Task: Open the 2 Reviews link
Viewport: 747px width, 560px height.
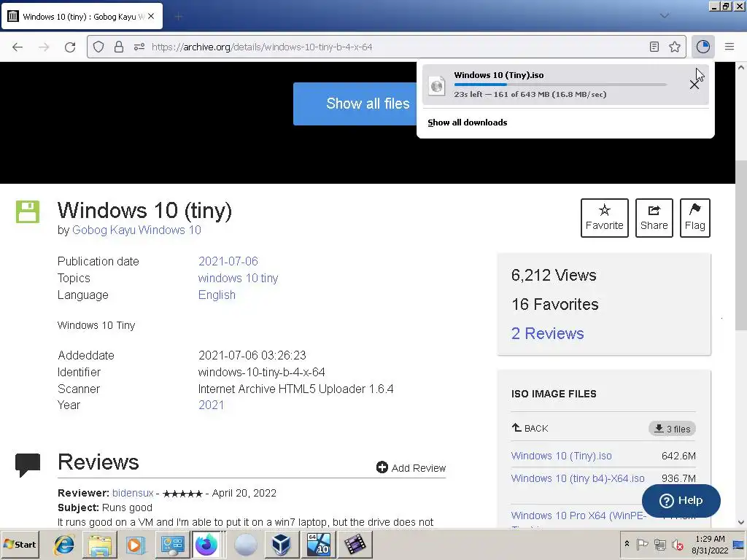Action: (547, 333)
